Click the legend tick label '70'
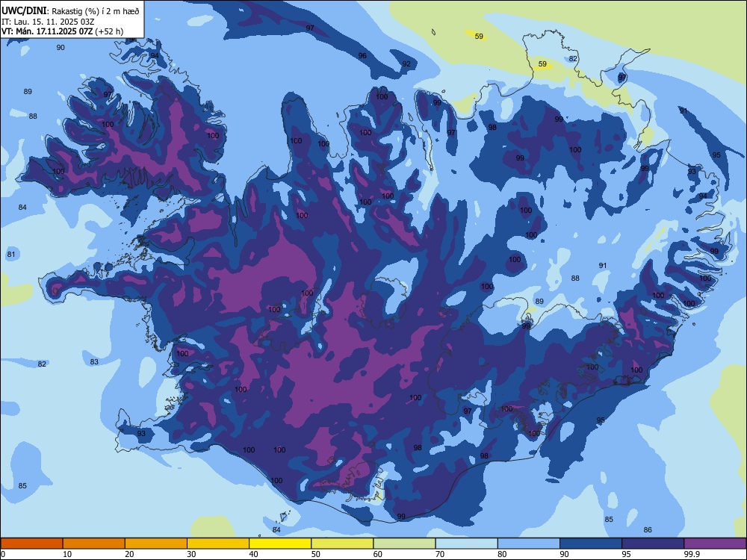The height and width of the screenshot is (560, 747). [x=440, y=554]
